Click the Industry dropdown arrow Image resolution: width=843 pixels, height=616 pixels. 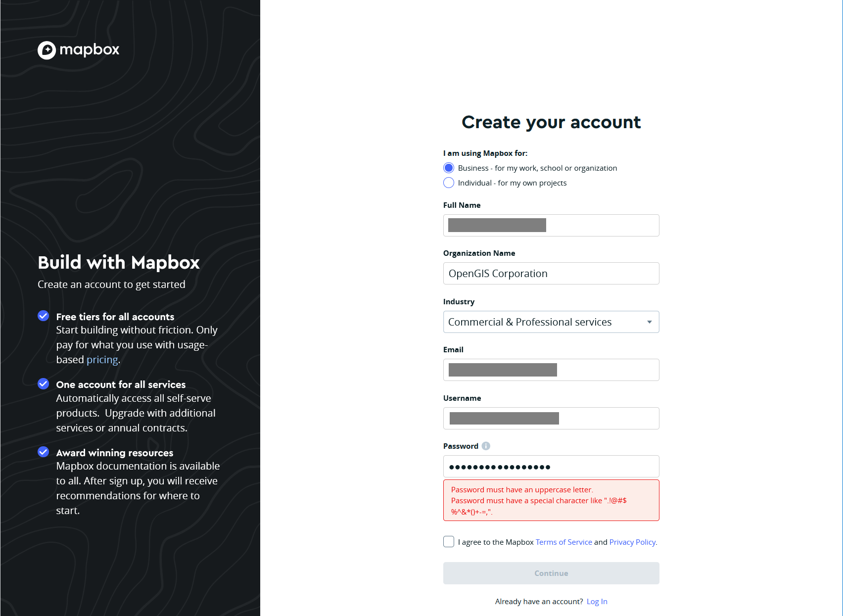[x=649, y=322]
